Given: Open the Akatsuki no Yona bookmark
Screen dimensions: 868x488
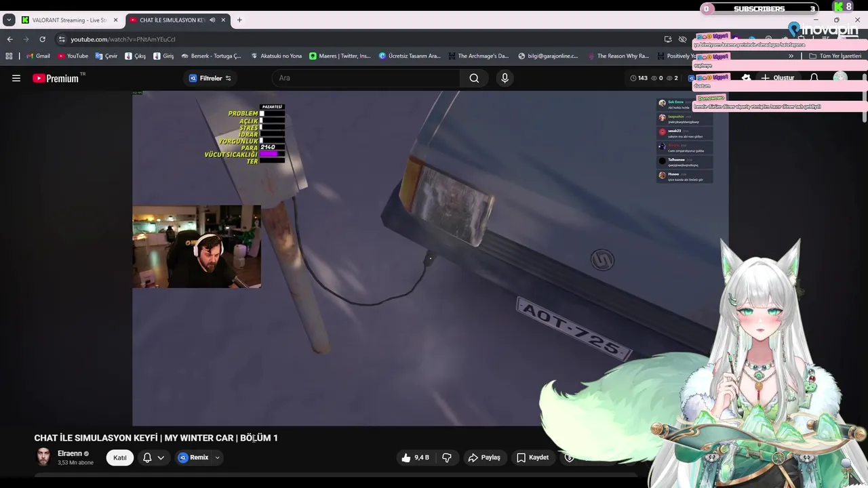Looking at the screenshot, I should tap(276, 56).
